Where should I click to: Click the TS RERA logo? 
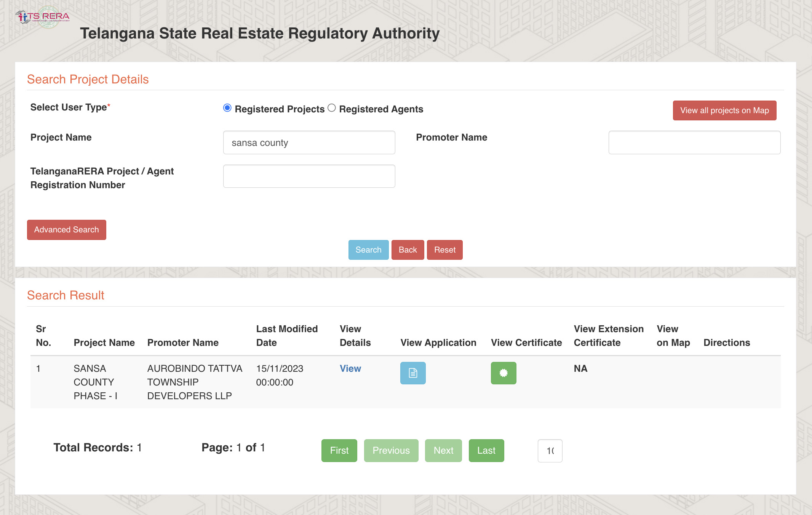tap(43, 17)
